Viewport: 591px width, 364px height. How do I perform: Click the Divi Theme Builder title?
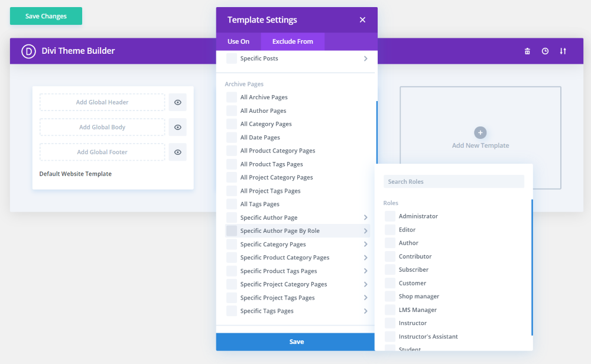click(x=78, y=51)
